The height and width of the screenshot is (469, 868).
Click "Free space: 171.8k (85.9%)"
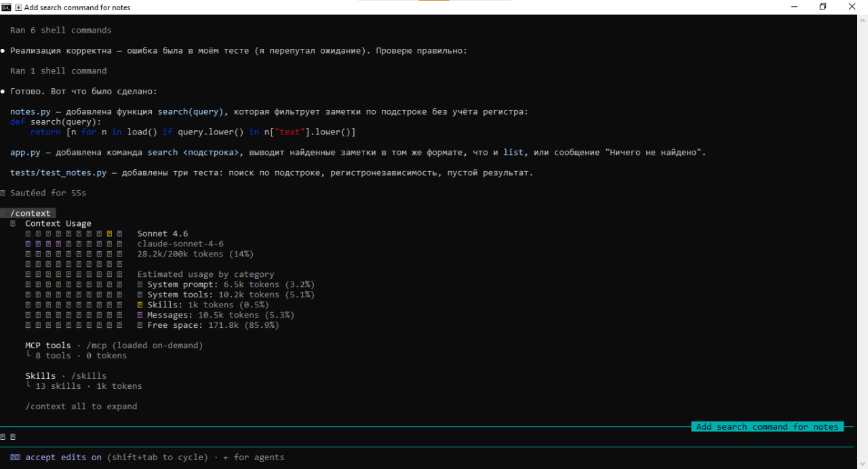coord(214,325)
